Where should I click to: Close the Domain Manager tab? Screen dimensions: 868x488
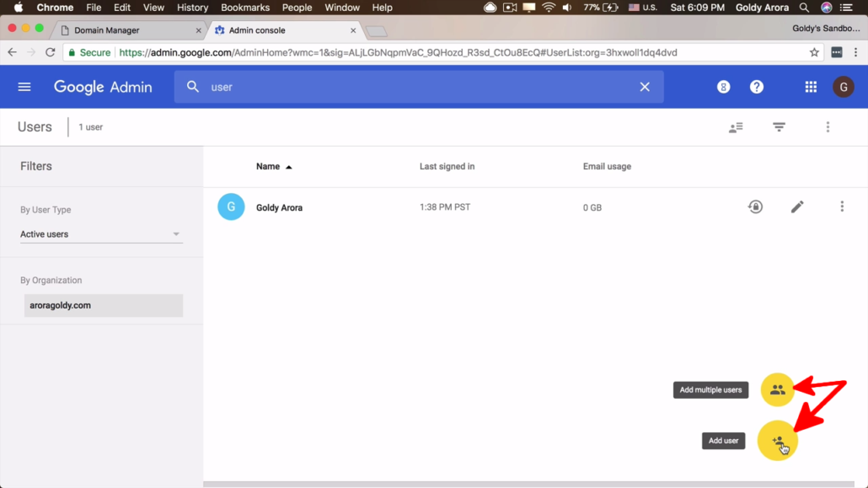click(x=199, y=30)
